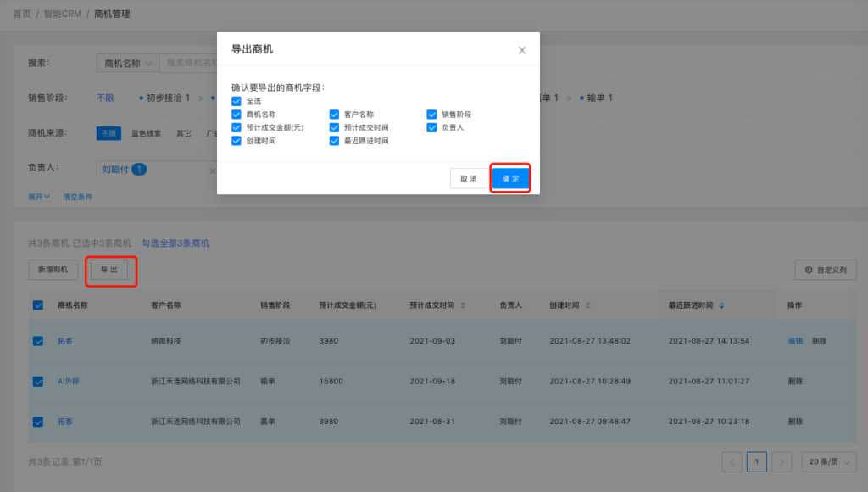Sort by 预计成交时间 column sort icon
Image resolution: width=868 pixels, height=492 pixels.
(x=463, y=305)
